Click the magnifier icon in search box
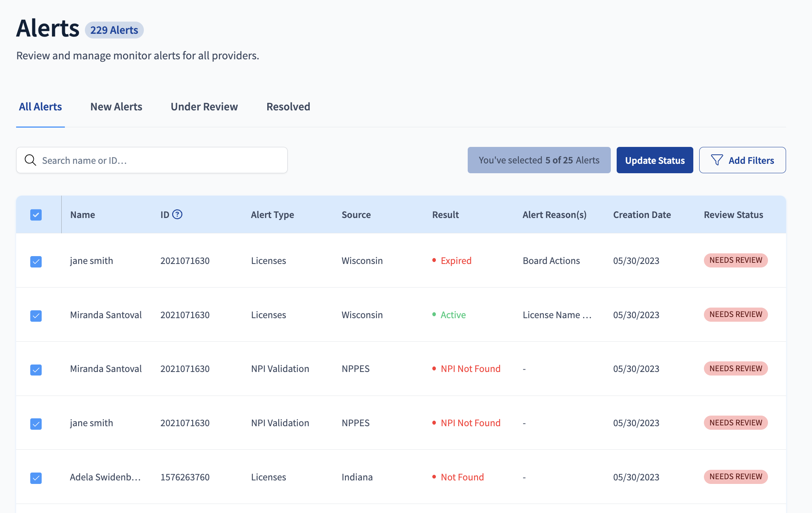This screenshot has width=812, height=513. click(30, 160)
